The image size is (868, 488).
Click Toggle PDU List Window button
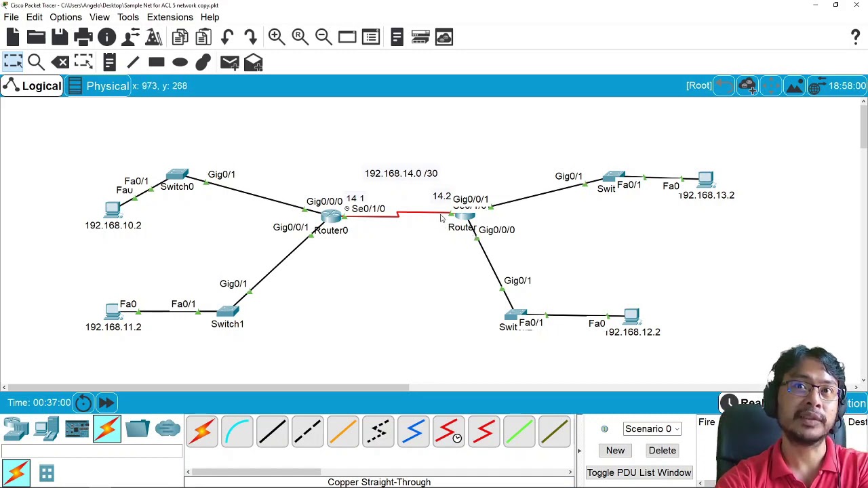point(639,472)
